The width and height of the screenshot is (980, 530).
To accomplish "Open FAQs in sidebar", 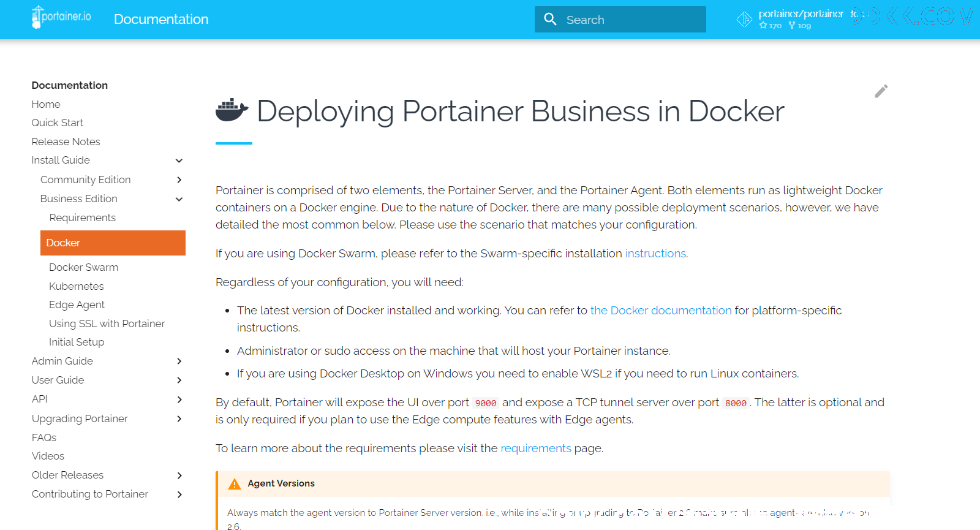I will click(44, 437).
